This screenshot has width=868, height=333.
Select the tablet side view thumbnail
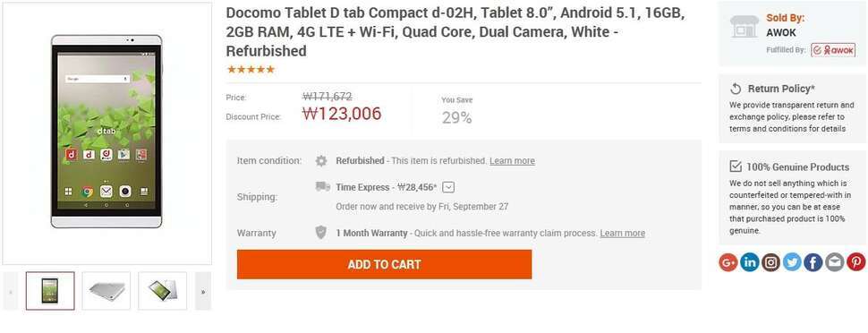click(x=106, y=291)
